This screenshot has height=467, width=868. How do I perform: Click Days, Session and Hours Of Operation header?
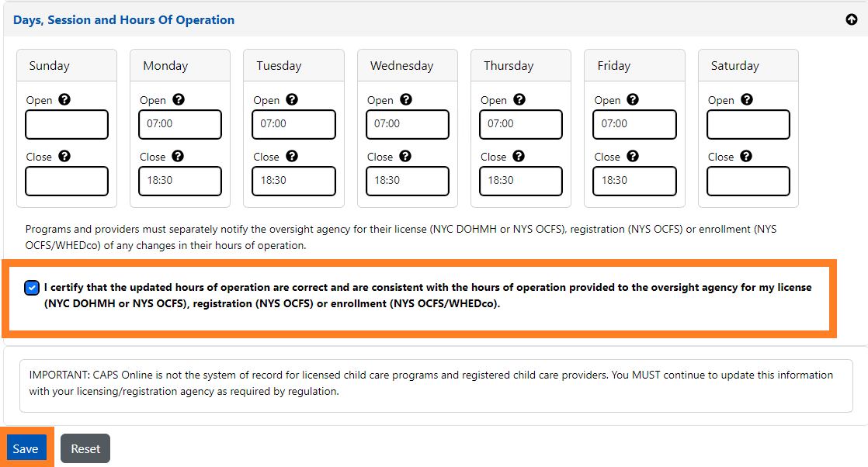pos(123,20)
